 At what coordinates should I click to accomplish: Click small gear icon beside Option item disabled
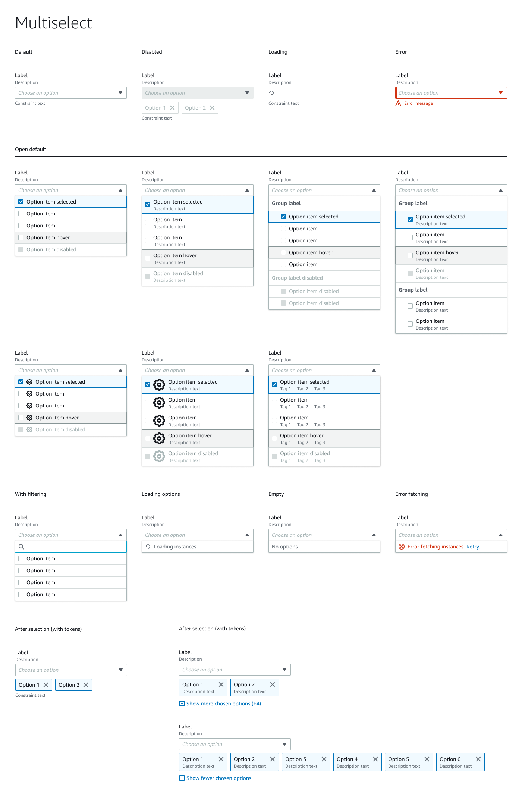(29, 429)
